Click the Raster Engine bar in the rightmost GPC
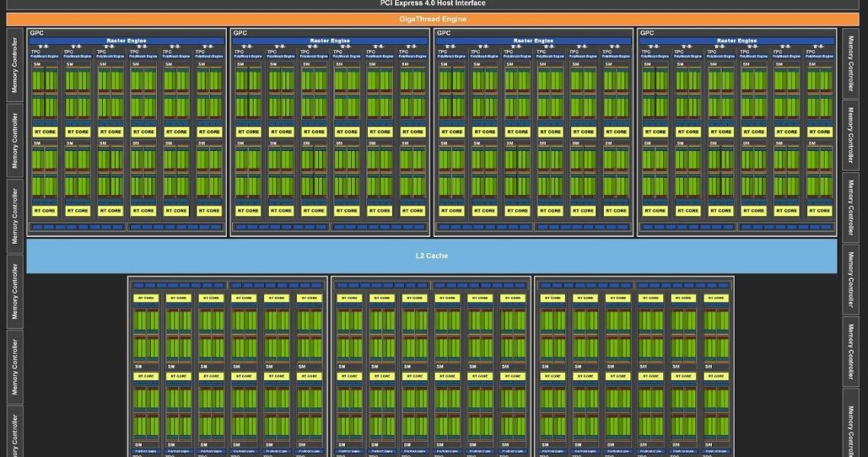Screen dimensions: 868x457 click(736, 40)
